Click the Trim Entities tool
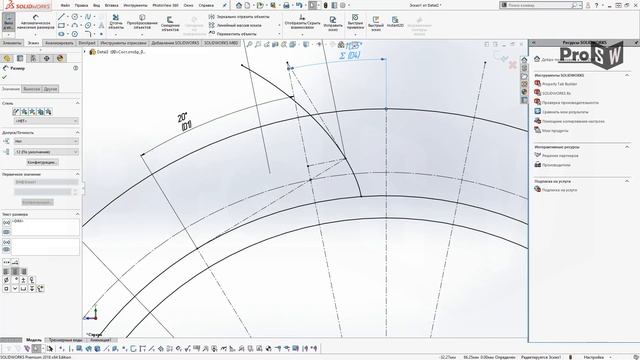640x360 pixels. pyautogui.click(x=116, y=22)
